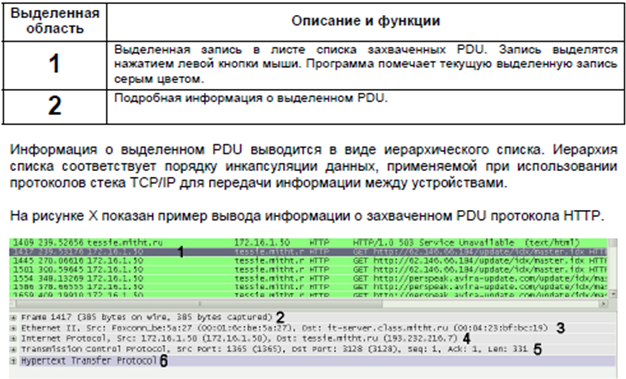Select packet row 1445 in the list

point(308,261)
